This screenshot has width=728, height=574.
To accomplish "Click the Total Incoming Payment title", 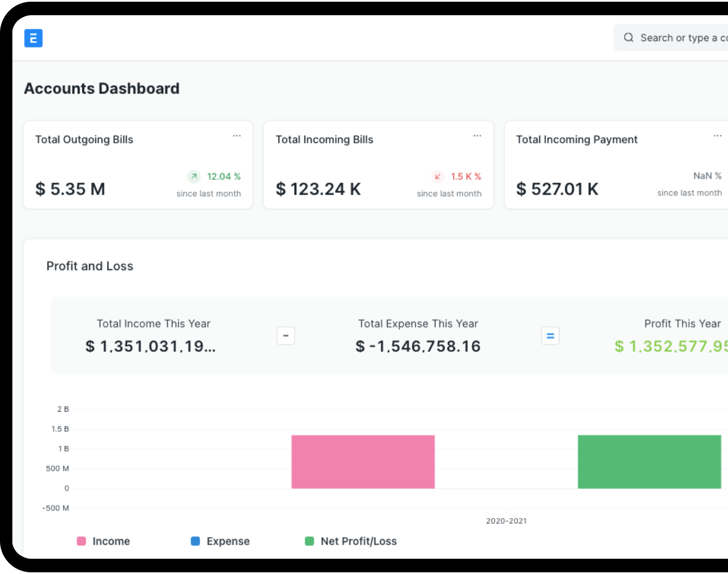I will click(x=577, y=140).
